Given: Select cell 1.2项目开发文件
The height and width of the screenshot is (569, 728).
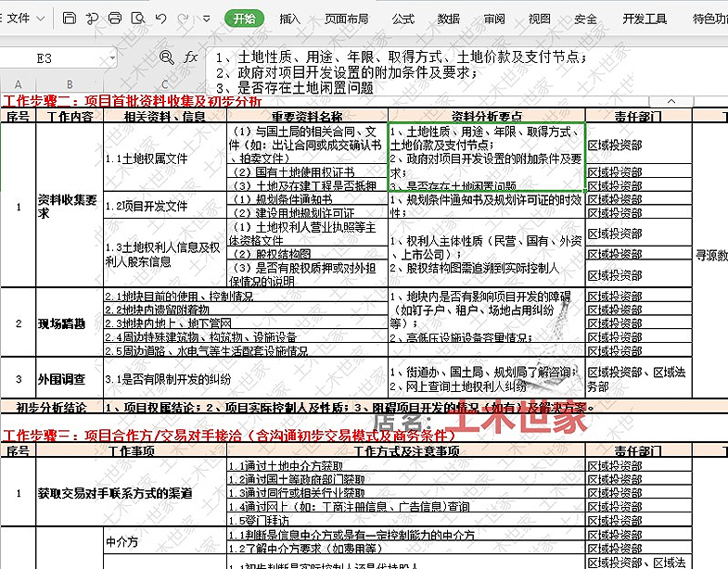Looking at the screenshot, I should [165, 206].
